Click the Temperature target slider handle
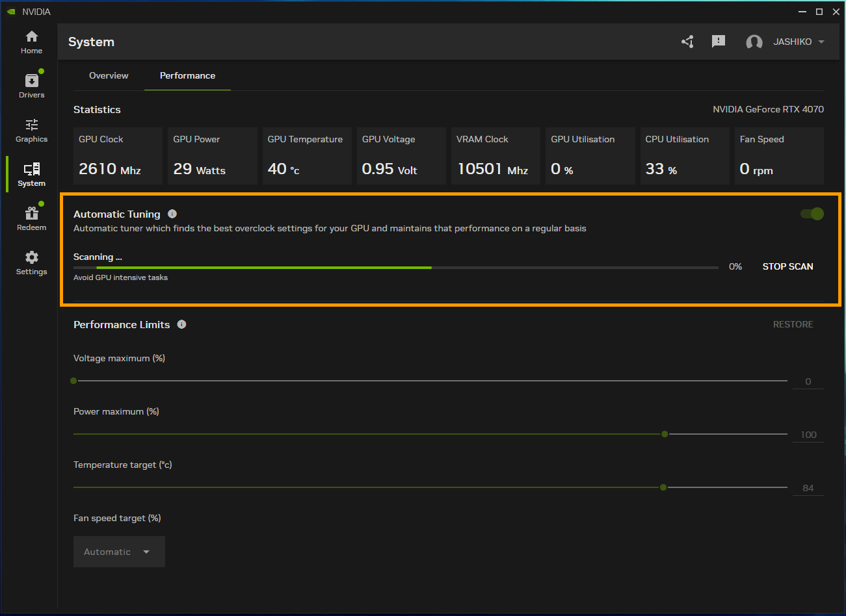The image size is (846, 616). point(663,487)
